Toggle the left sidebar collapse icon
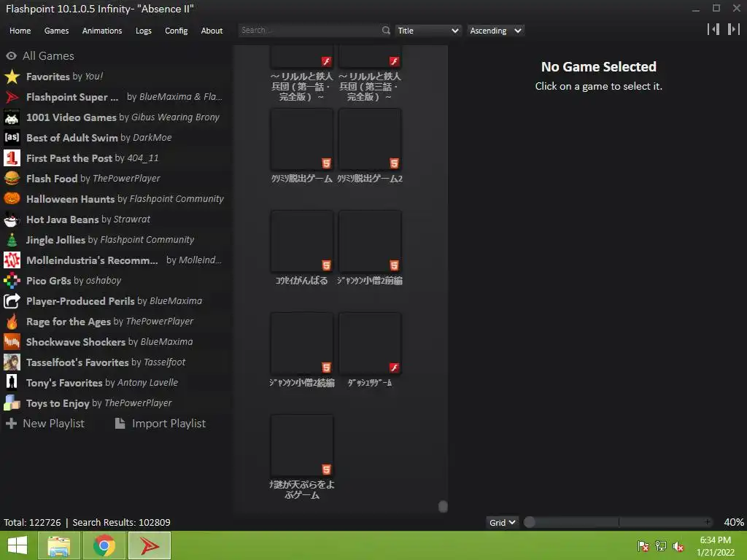Viewport: 747px width, 560px height. coord(713,29)
